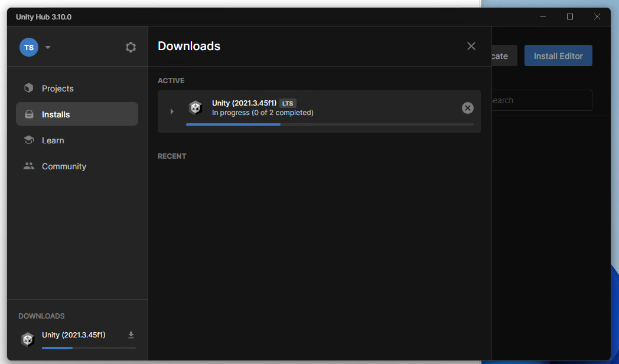The image size is (619, 364).
Task: Open preferences with the gear icon
Action: [131, 47]
